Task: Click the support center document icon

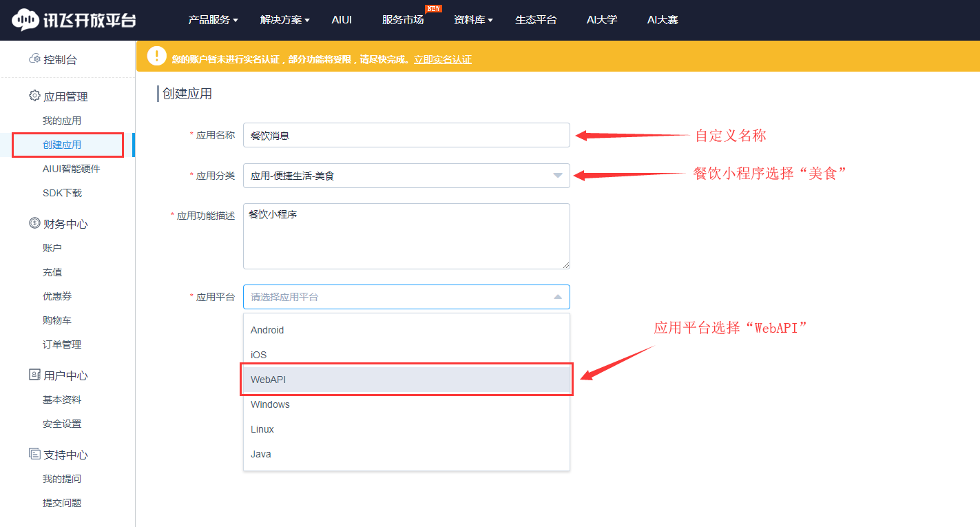Action: point(34,454)
